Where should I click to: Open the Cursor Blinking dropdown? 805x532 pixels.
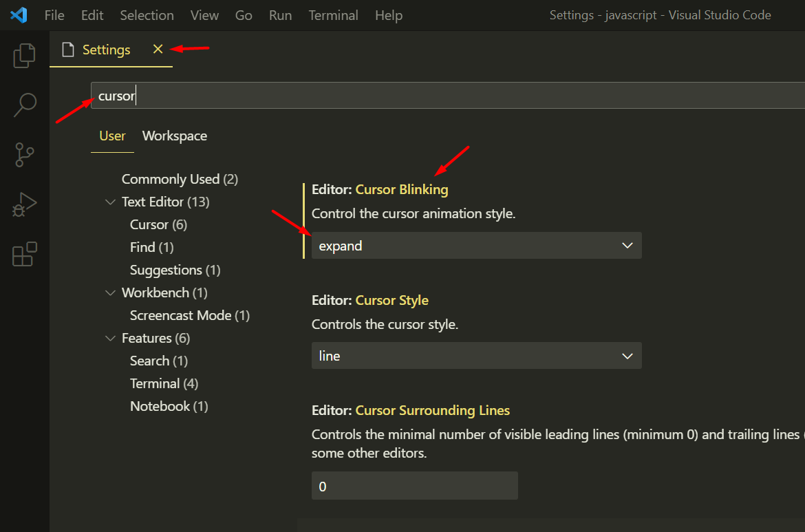476,246
